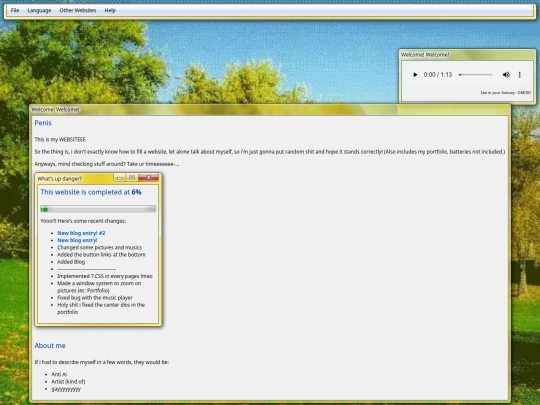Open the Other Websites menu
540x405 pixels.
coord(78,10)
